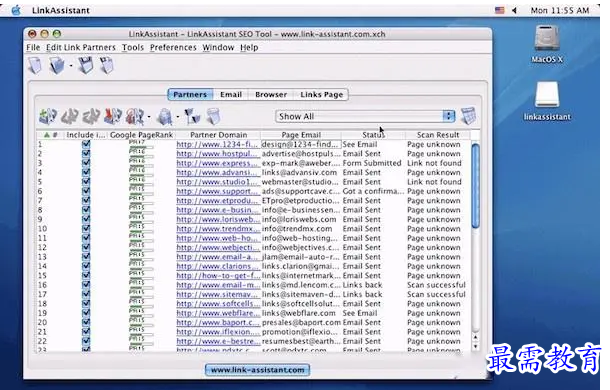Click the add partner icon with green plus
This screenshot has height=390, width=610.
(48, 116)
